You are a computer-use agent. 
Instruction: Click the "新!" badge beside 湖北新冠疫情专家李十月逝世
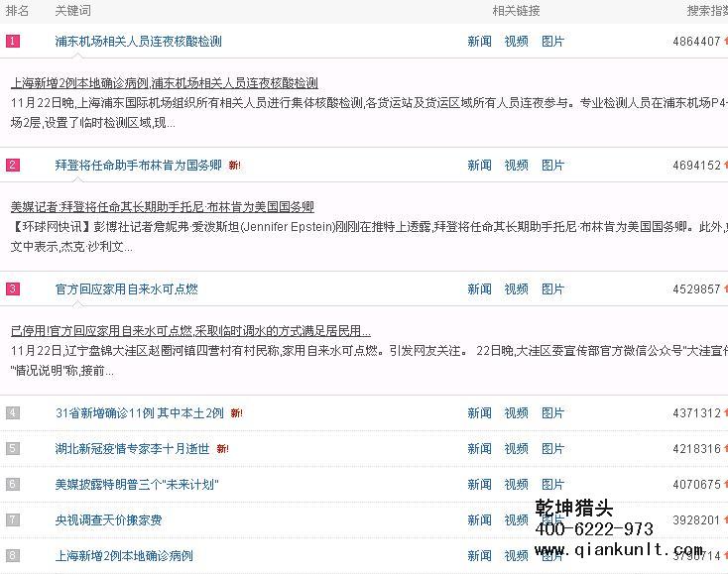point(223,449)
